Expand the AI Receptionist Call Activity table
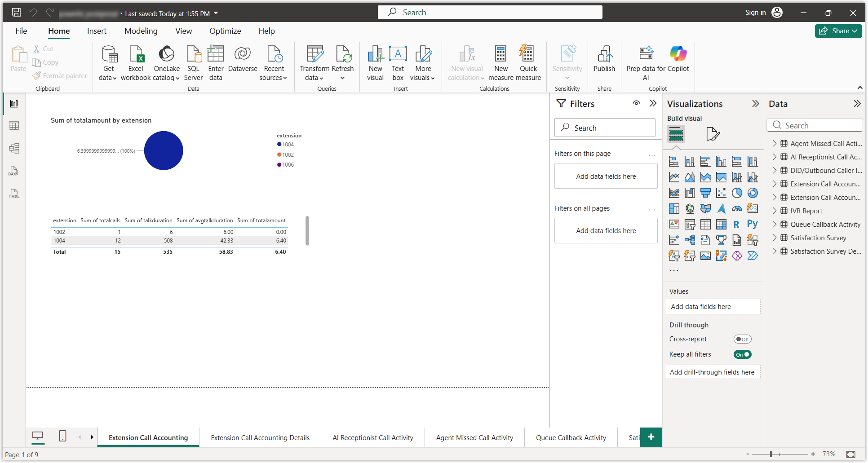868x463 pixels. (775, 157)
